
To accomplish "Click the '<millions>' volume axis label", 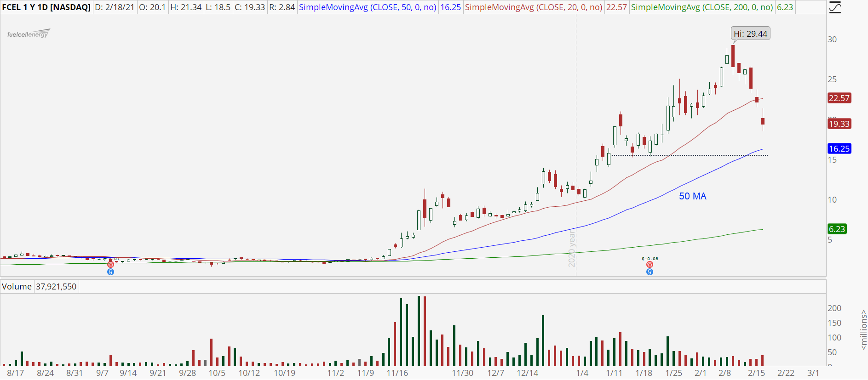I will point(863,330).
